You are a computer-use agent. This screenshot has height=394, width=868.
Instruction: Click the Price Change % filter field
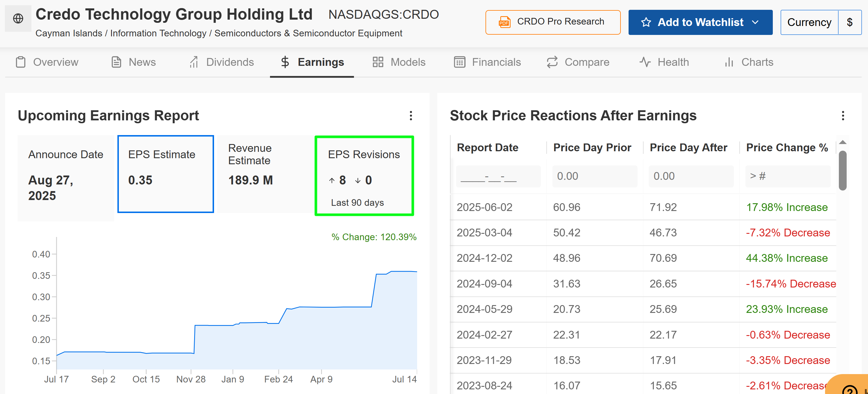788,176
